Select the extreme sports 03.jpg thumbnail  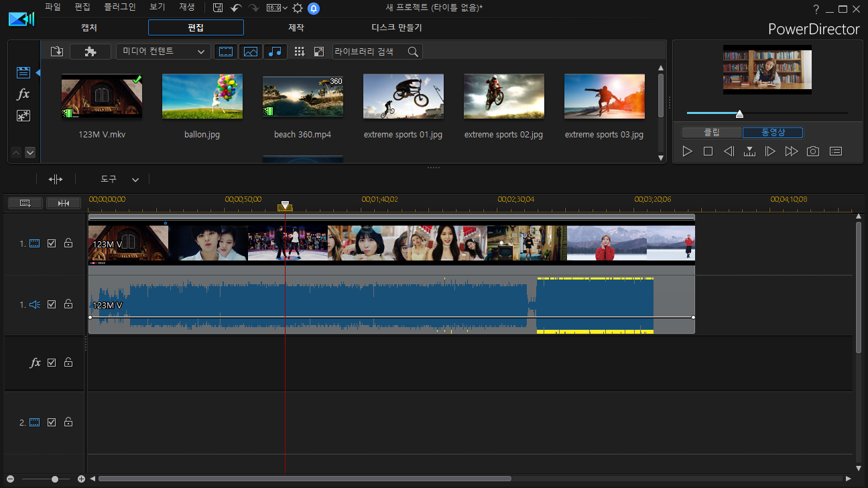click(x=605, y=97)
